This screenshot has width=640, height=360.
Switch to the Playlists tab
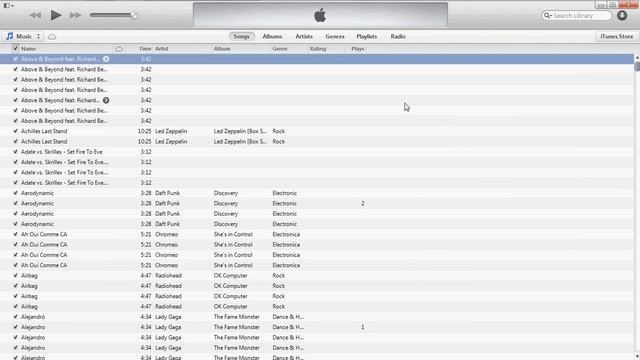[367, 36]
